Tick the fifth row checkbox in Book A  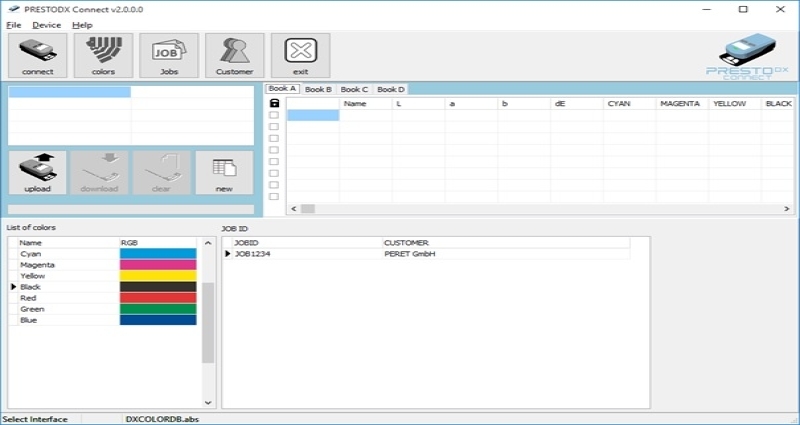[274, 162]
